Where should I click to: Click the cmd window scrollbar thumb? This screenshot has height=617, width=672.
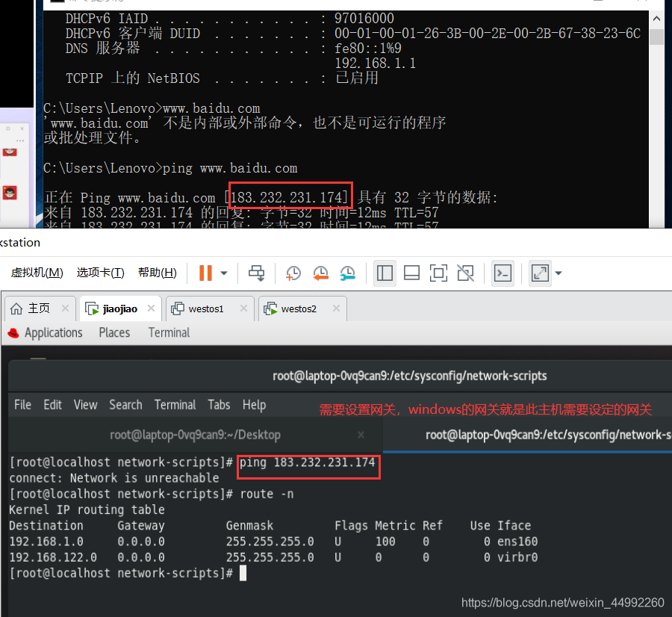tap(656, 37)
